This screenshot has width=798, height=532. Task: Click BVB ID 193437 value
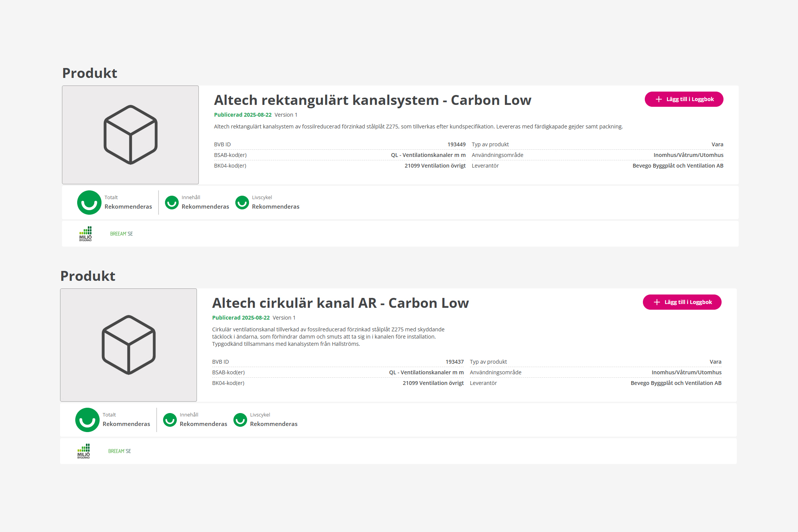[454, 362]
